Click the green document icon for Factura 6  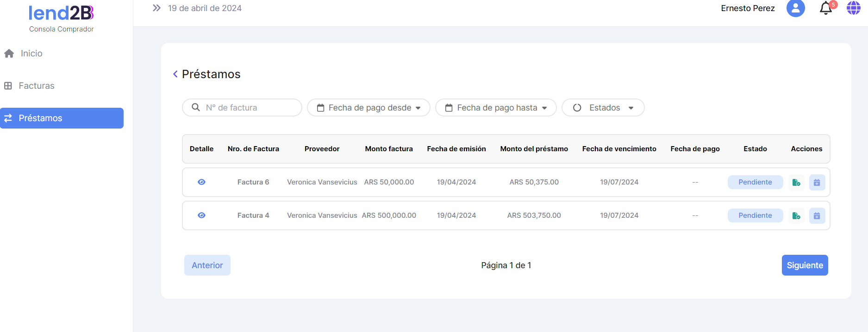(x=796, y=182)
